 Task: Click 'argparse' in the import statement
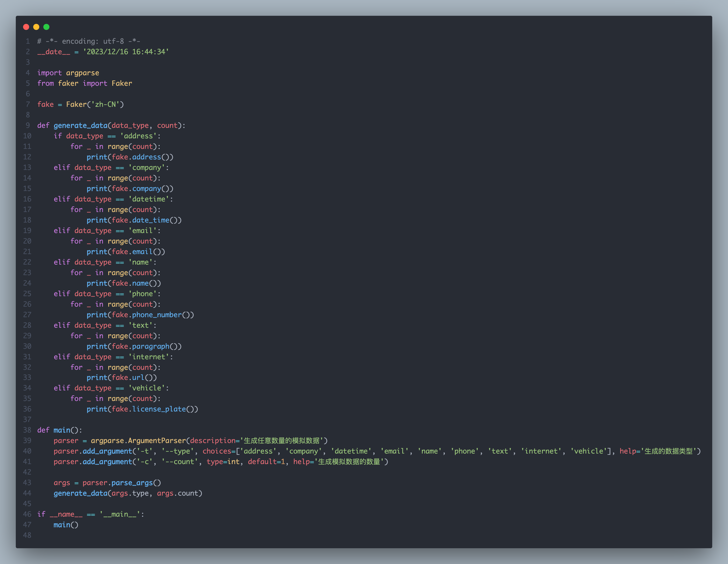(x=82, y=73)
